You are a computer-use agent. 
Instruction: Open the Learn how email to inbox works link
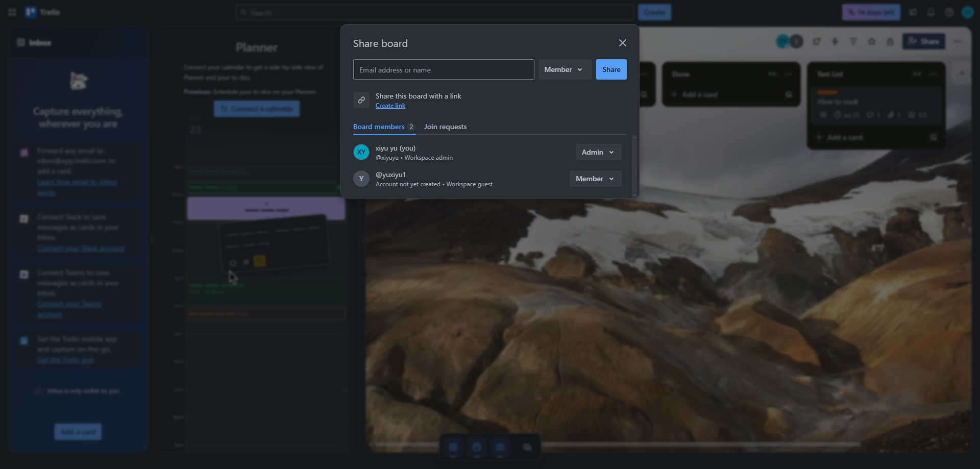pyautogui.click(x=77, y=187)
